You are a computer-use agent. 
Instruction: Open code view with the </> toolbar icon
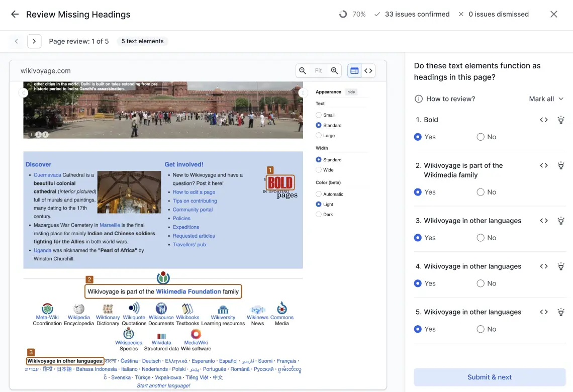368,70
